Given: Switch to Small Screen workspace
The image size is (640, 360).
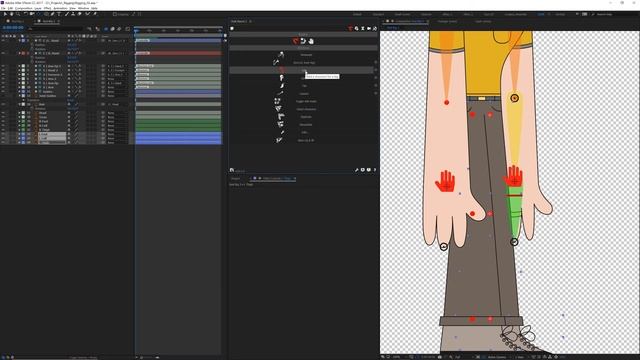Looking at the screenshot, I should (402, 14).
